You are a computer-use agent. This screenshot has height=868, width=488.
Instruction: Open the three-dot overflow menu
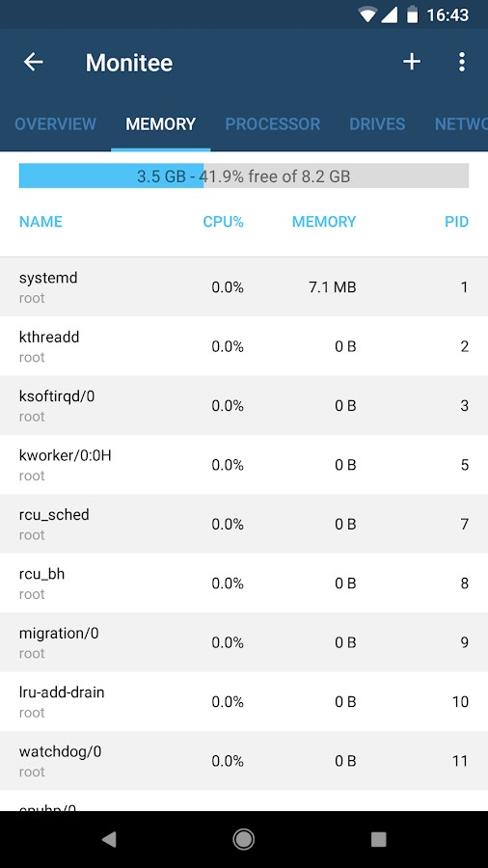[x=462, y=62]
